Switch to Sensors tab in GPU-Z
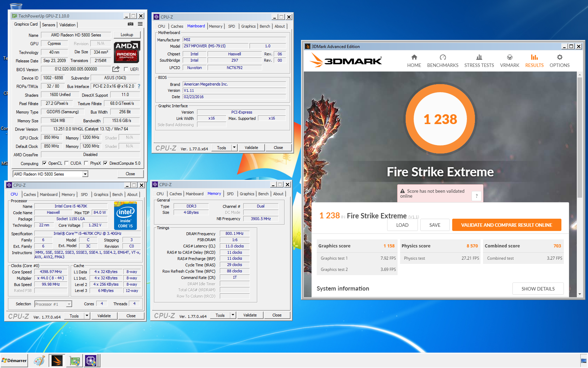Image resolution: width=588 pixels, height=368 pixels. point(49,25)
